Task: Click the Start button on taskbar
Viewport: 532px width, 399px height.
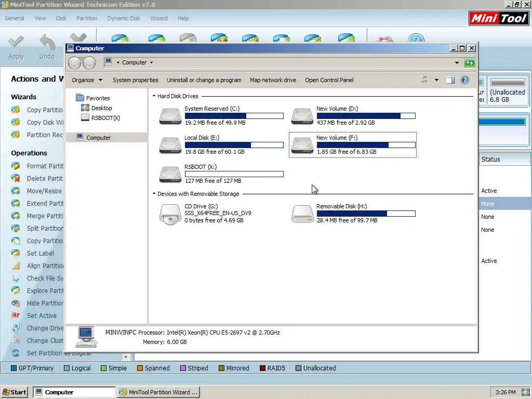Action: [14, 392]
